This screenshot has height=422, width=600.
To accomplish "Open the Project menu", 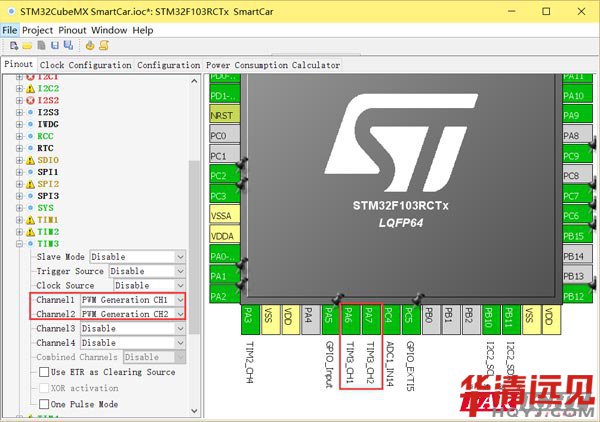I will click(x=38, y=30).
